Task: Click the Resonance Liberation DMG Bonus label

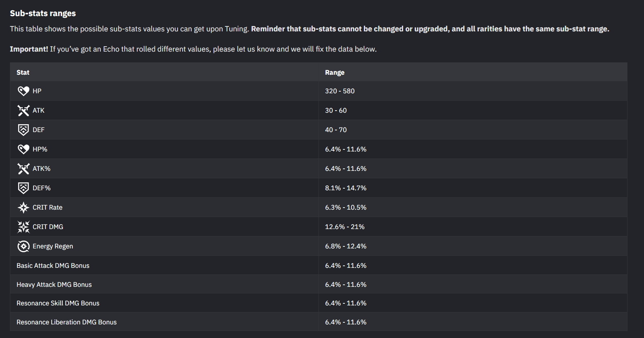Action: pos(67,322)
